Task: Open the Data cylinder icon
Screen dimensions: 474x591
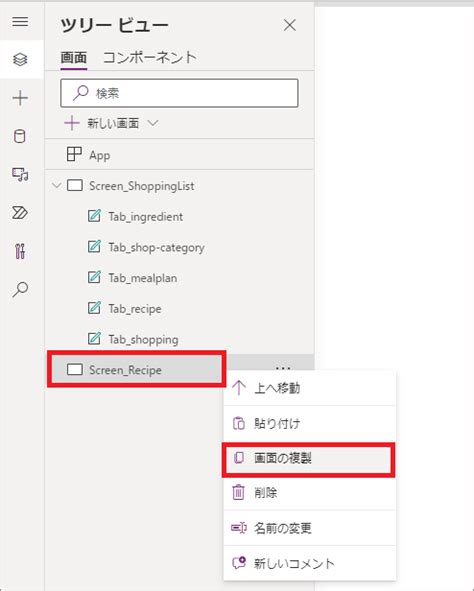Action: (20, 136)
